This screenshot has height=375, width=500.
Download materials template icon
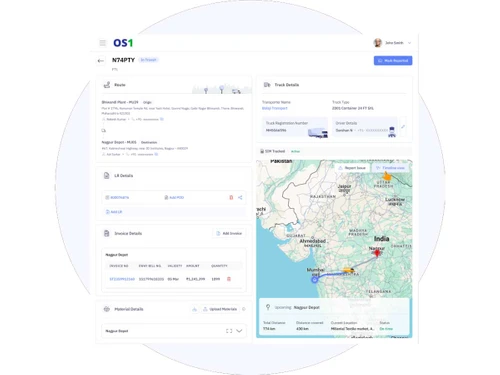[x=194, y=309]
